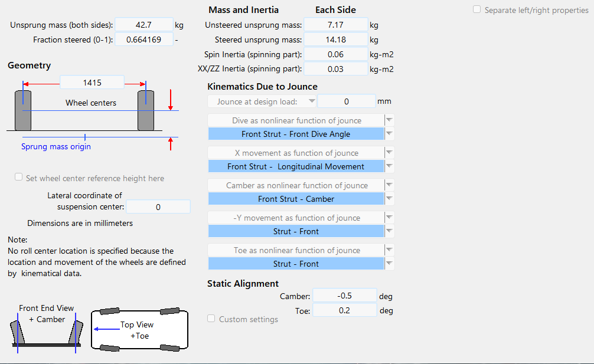The height and width of the screenshot is (364, 594).
Task: Open dropdown arrow beside Front Strut - Camber
Action: [389, 199]
